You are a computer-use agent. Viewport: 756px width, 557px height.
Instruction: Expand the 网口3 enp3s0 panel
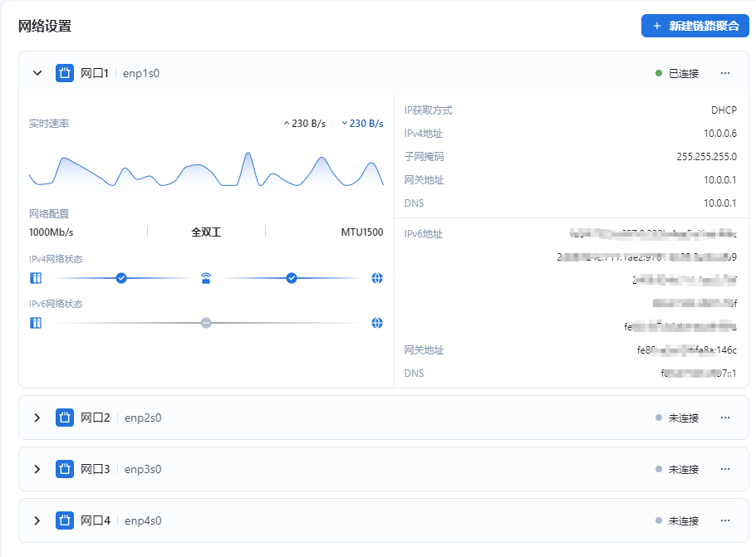coord(37,469)
